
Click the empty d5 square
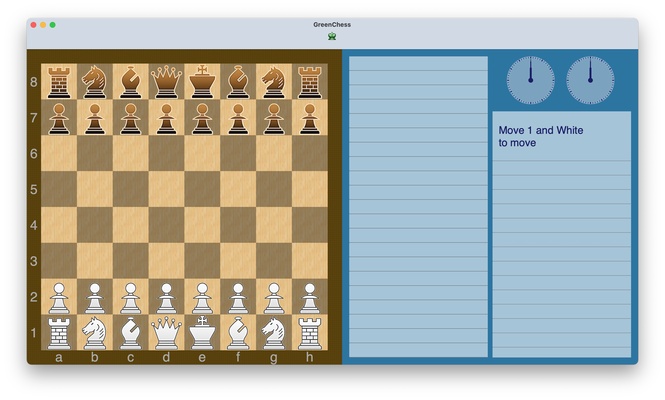click(x=166, y=189)
